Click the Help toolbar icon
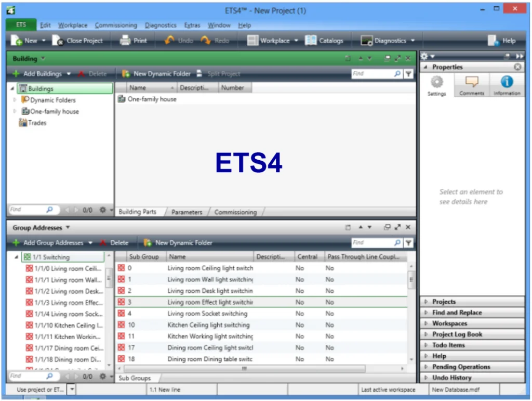Screen dimensions: 532x401 tap(493, 41)
